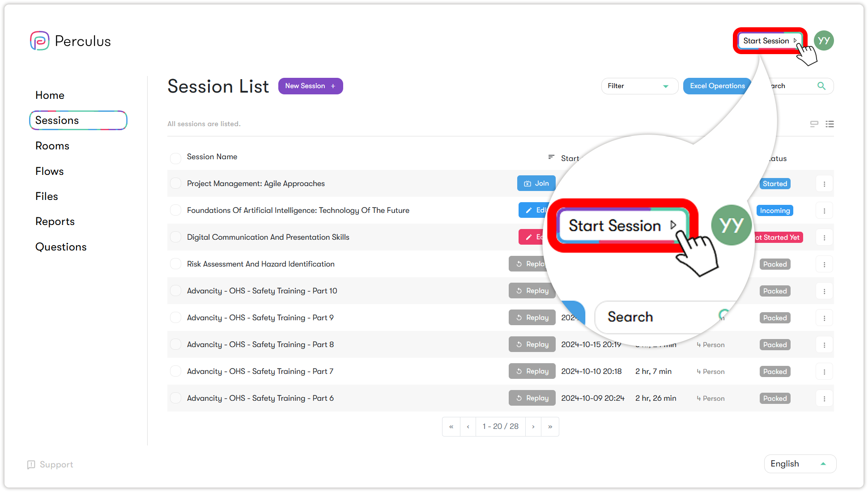
Task: Go to the next page with the arrow
Action: 533,427
